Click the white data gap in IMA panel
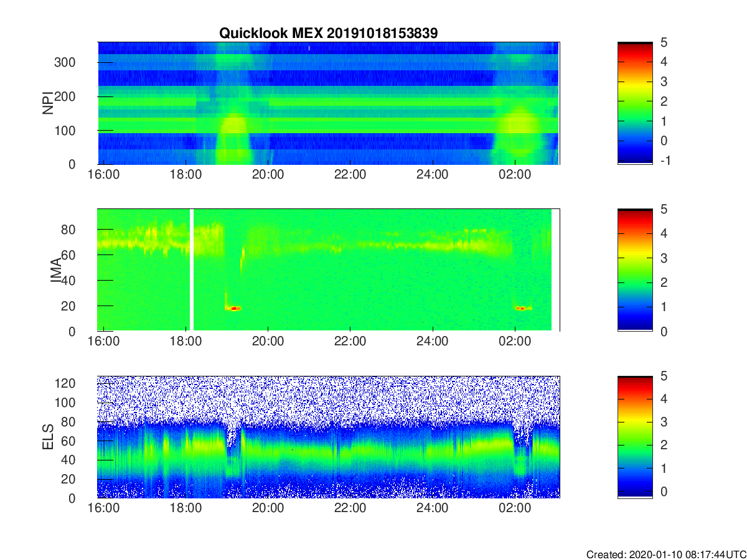This screenshot has height=560, width=747. (x=192, y=270)
